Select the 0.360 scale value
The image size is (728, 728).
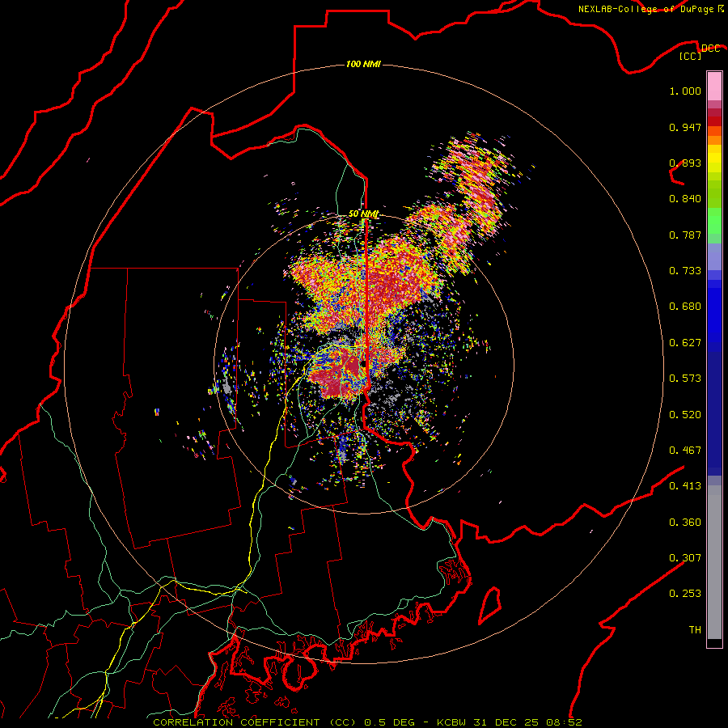pyautogui.click(x=685, y=523)
